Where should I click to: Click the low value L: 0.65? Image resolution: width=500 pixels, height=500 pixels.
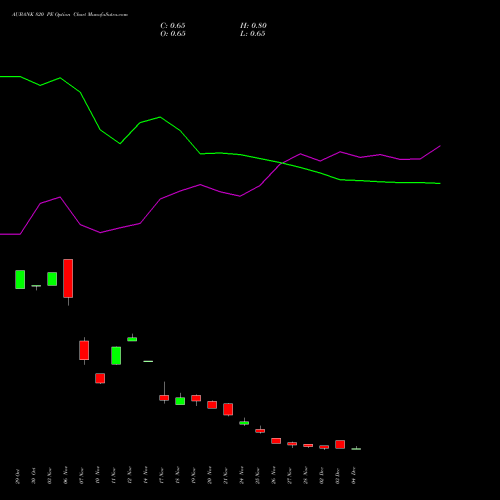click(253, 34)
